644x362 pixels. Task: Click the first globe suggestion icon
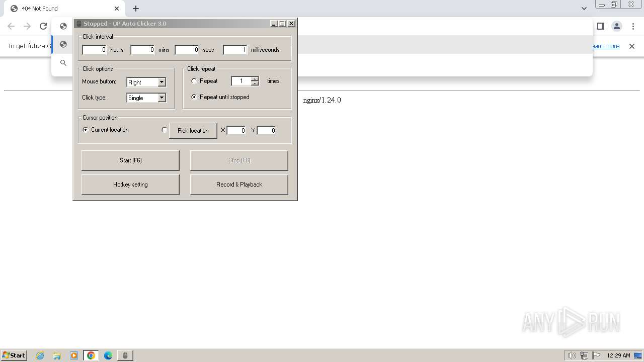pyautogui.click(x=63, y=26)
